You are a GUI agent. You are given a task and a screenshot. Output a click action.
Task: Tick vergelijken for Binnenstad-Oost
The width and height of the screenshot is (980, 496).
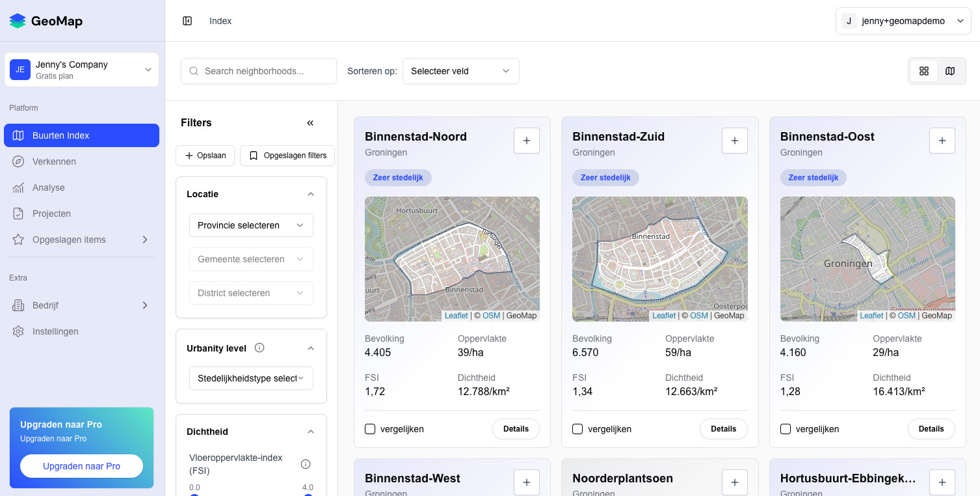(785, 429)
